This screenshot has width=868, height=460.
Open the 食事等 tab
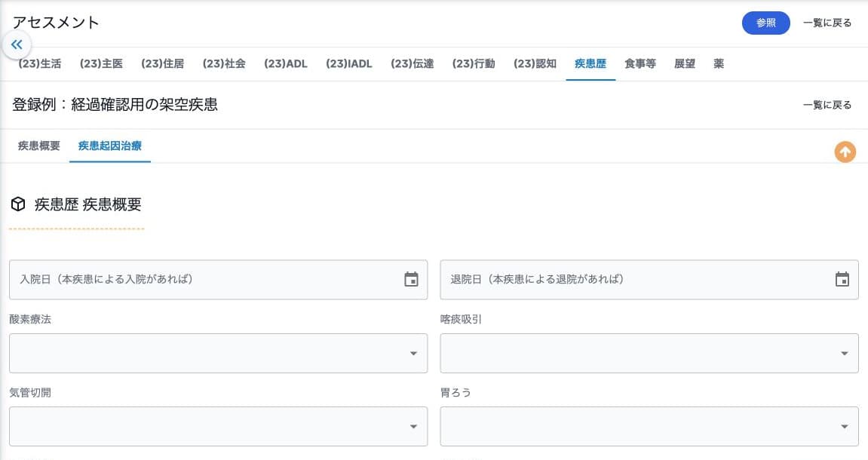[x=640, y=63]
